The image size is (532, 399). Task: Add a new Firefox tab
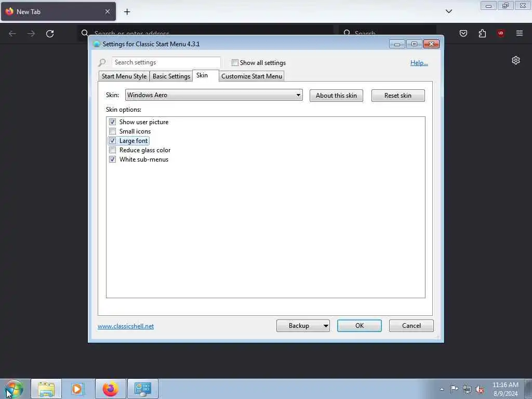pyautogui.click(x=127, y=12)
